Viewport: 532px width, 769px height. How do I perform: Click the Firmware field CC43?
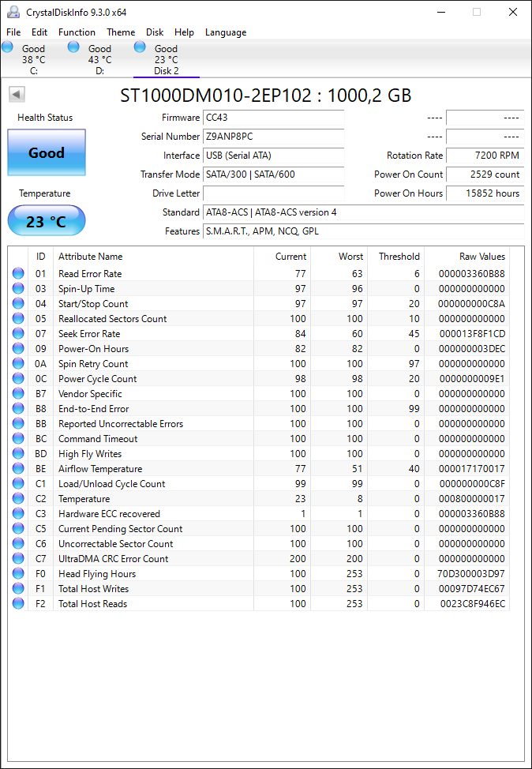[274, 118]
